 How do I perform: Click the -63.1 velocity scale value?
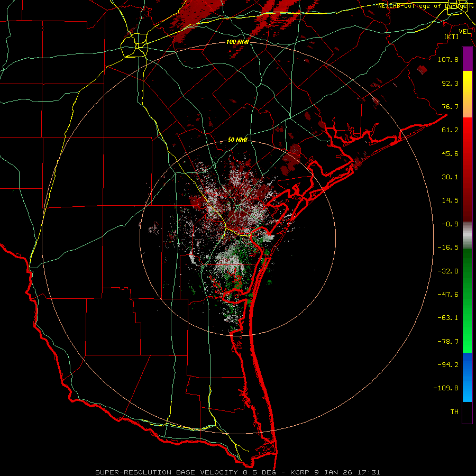coord(448,318)
